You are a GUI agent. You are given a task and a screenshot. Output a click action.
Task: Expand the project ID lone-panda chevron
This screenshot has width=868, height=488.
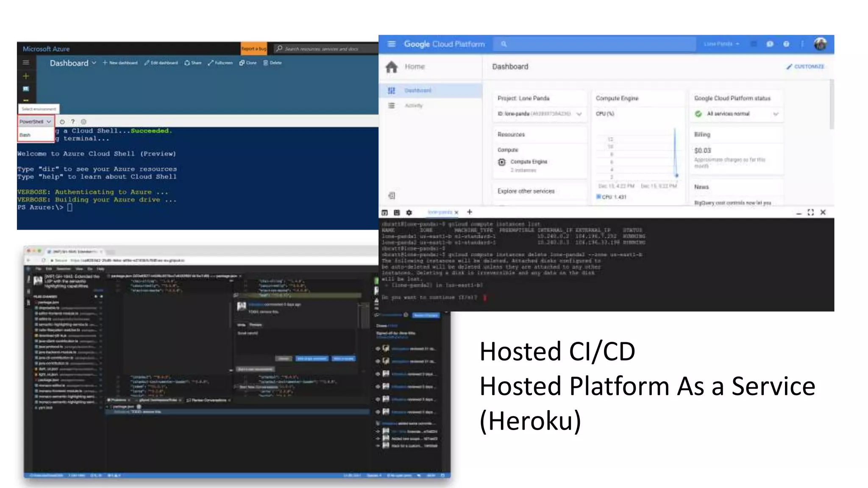pyautogui.click(x=579, y=114)
